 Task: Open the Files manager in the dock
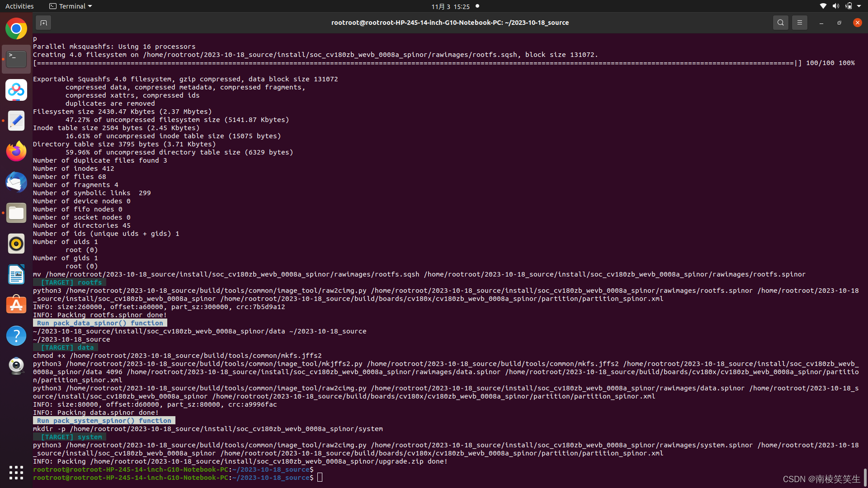pyautogui.click(x=16, y=213)
